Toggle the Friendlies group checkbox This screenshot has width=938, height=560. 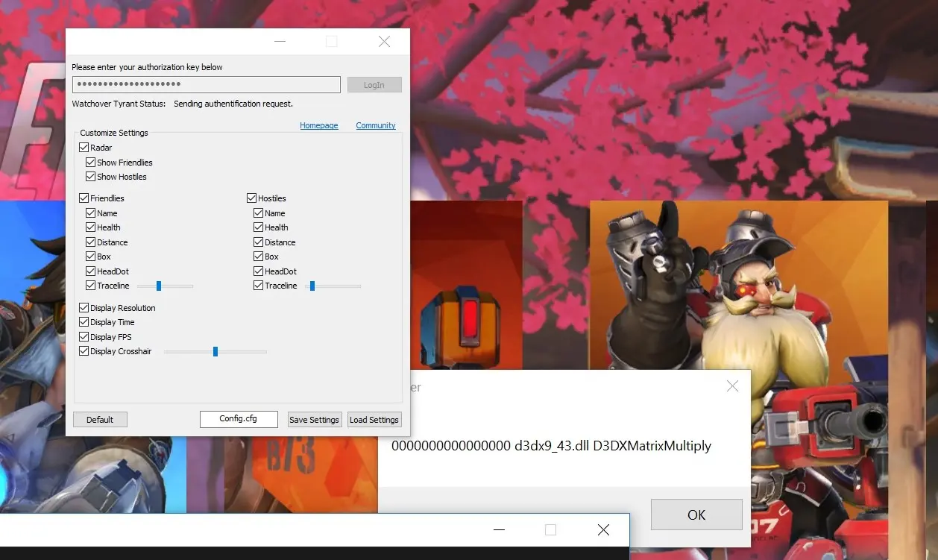point(84,198)
